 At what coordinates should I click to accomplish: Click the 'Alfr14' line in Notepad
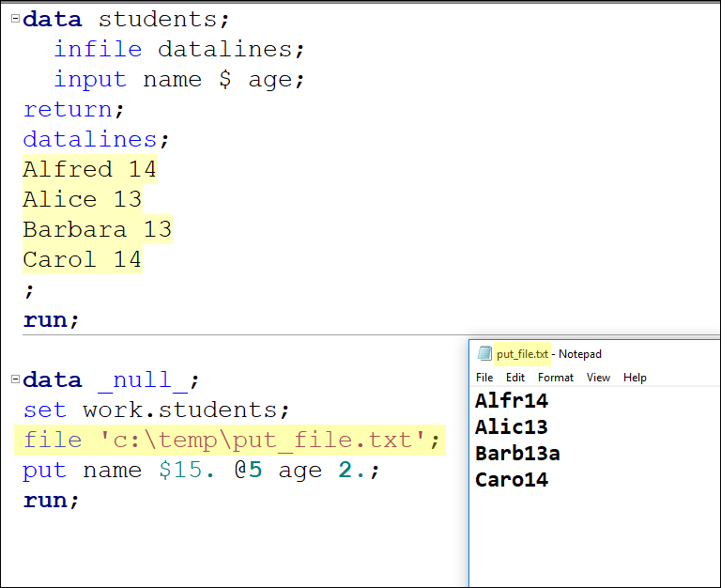coord(512,401)
